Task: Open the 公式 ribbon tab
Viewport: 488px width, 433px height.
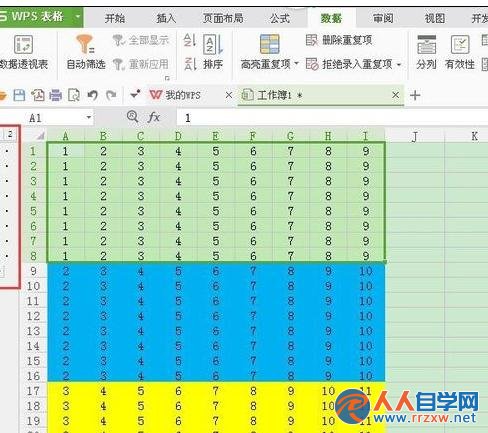Action: pos(280,18)
